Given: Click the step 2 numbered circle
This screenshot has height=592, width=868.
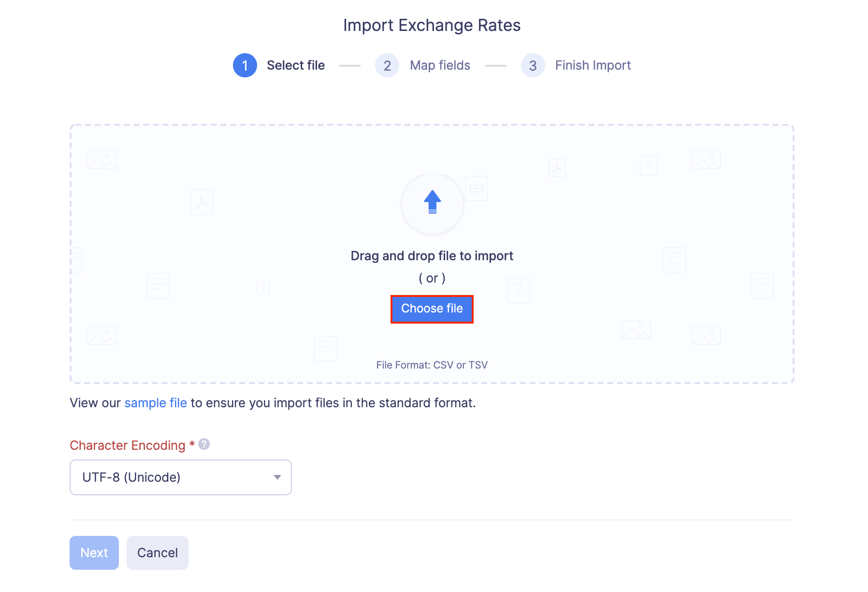Looking at the screenshot, I should coord(387,65).
